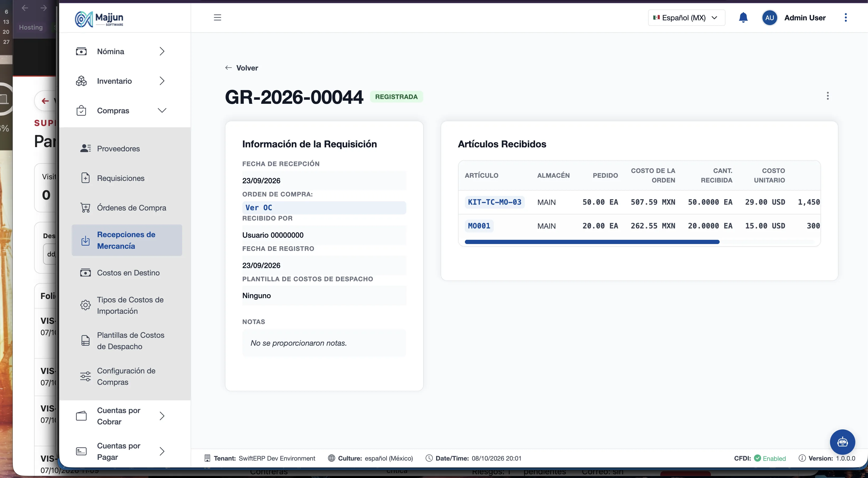868x478 pixels.
Task: Open the top bar three-dot menu
Action: tap(845, 17)
